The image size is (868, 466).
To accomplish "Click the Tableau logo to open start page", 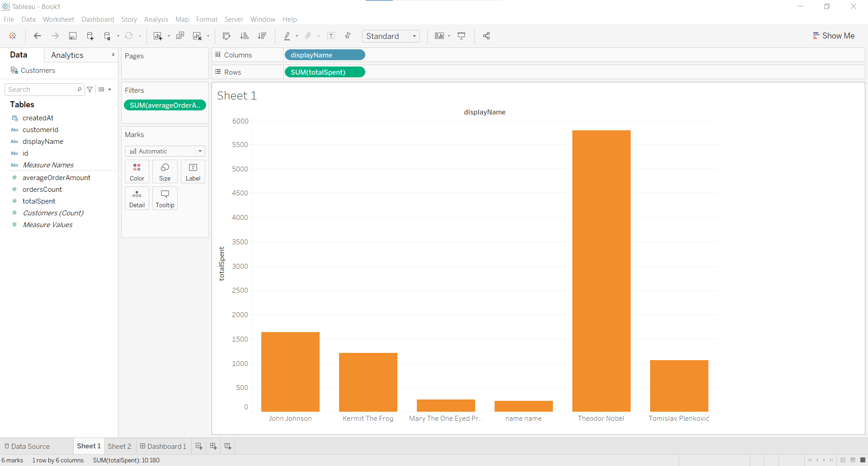I will coord(12,36).
